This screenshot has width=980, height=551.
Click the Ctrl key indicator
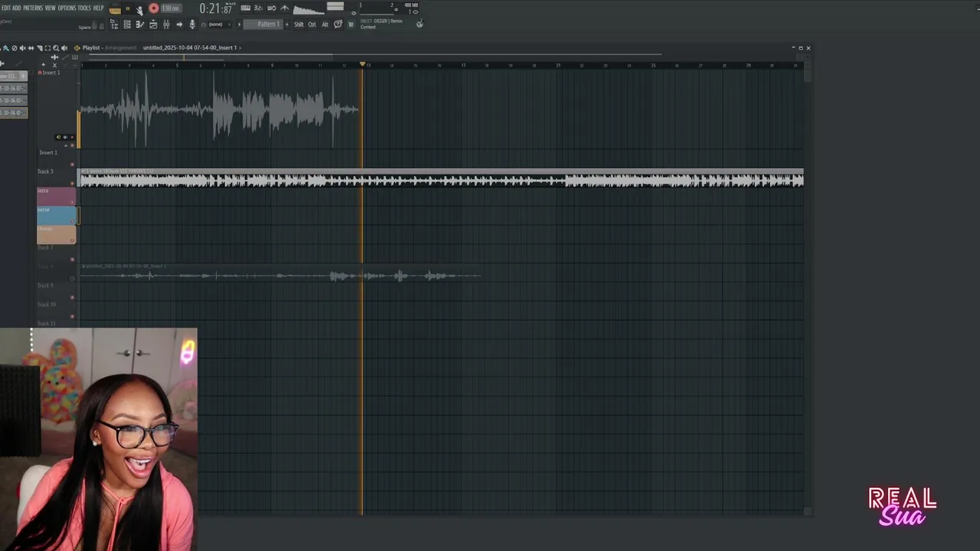312,24
